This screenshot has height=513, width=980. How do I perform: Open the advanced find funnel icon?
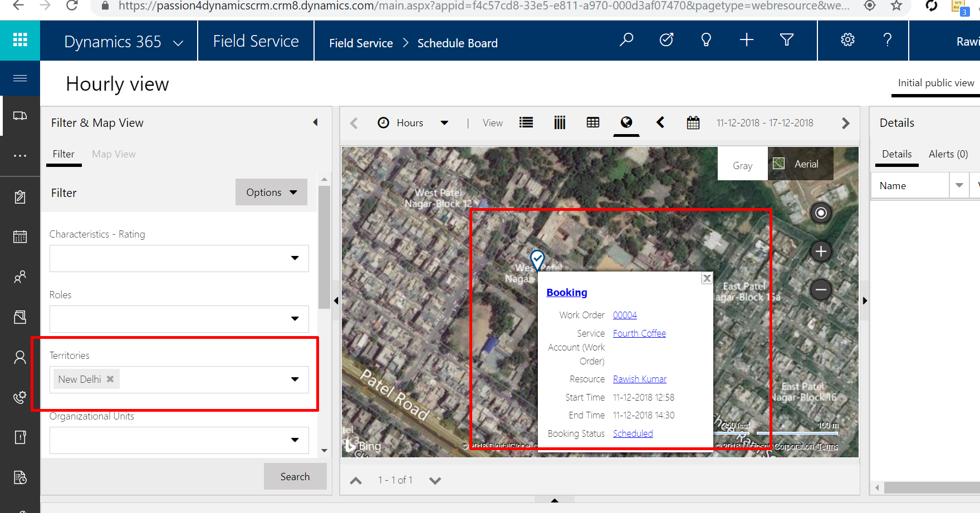click(x=786, y=40)
